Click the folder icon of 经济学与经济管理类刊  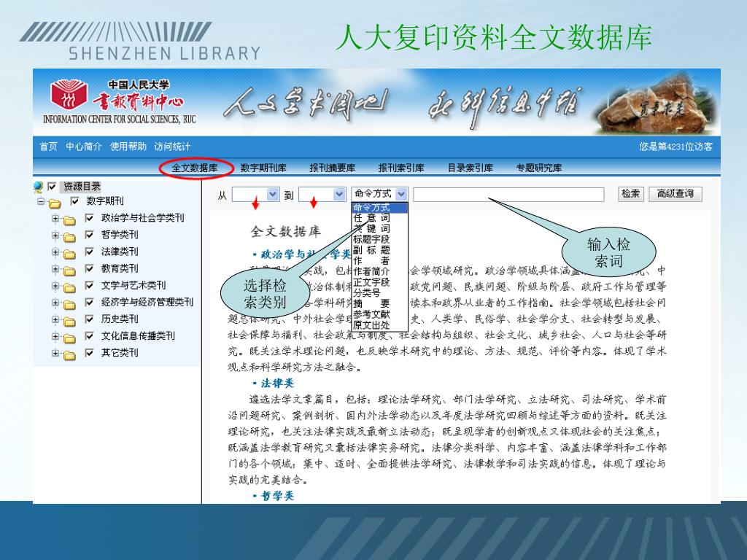[70, 305]
